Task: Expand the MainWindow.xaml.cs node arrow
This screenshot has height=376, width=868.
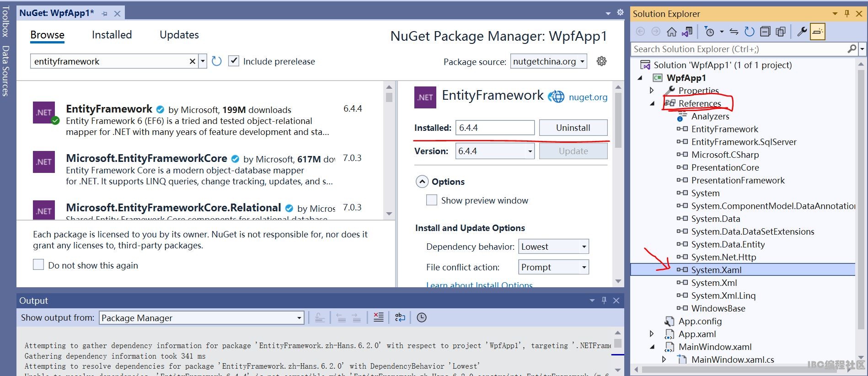Action: (x=664, y=360)
